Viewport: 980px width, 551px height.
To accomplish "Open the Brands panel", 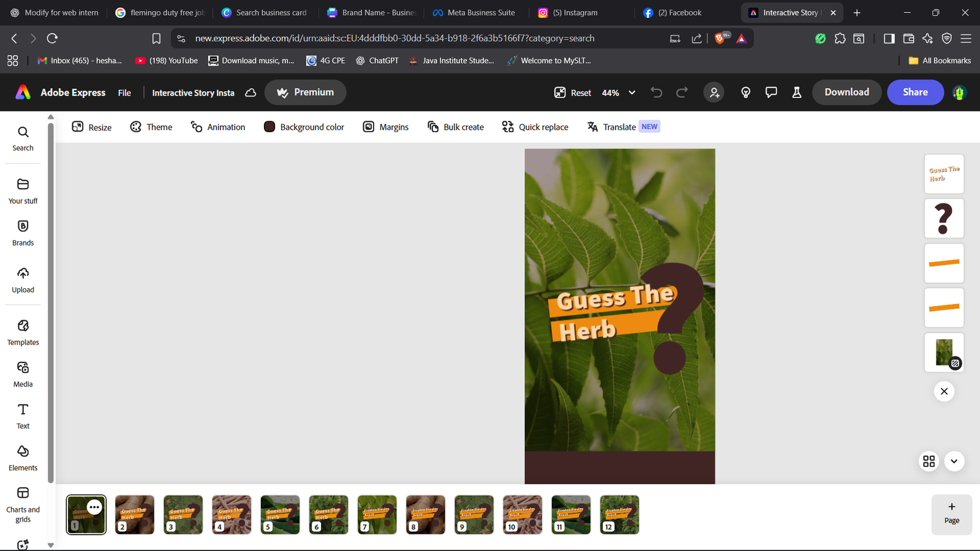I will pyautogui.click(x=23, y=233).
